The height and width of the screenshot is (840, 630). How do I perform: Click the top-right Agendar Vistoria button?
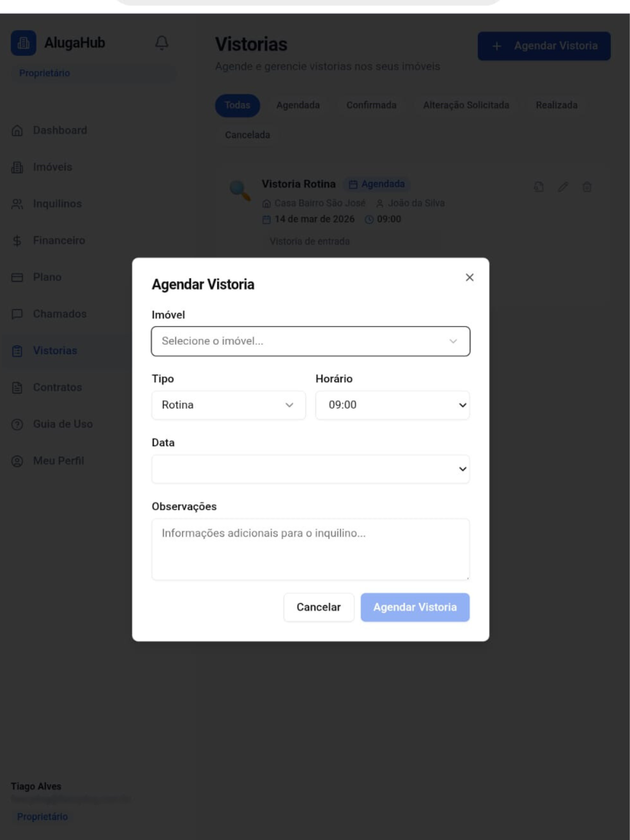(544, 46)
